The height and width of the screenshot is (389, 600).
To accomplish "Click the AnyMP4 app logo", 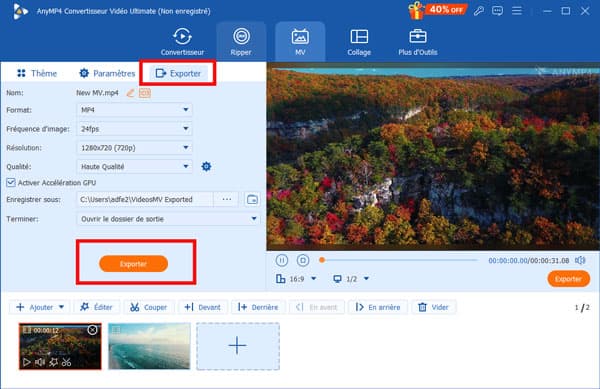I will [21, 11].
